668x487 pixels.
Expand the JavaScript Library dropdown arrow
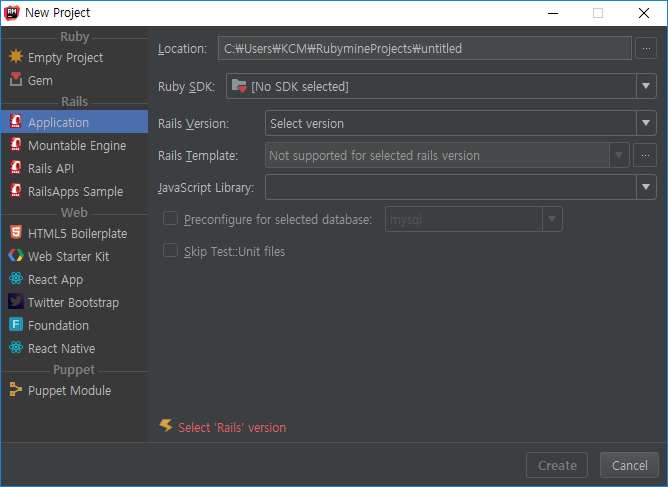coord(646,187)
